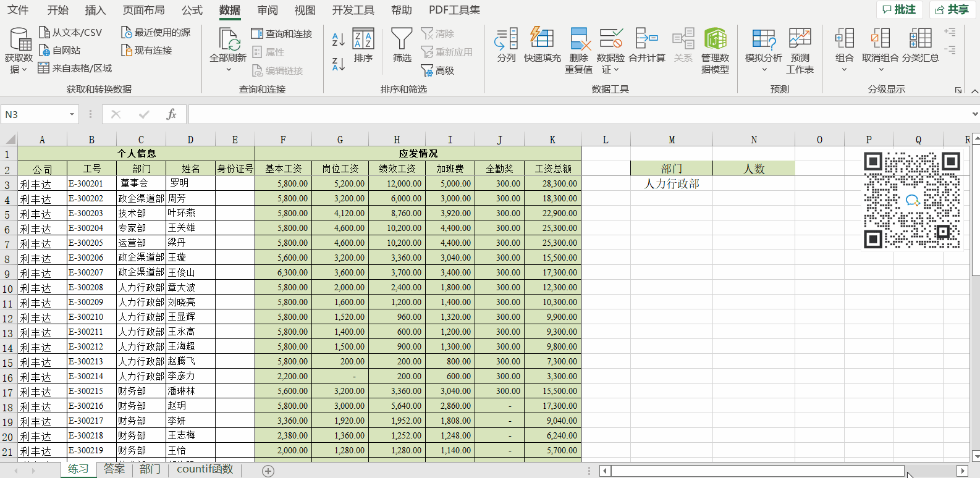The image size is (980, 478).
Task: Expand the 全部刷新 dropdown arrow
Action: 228,70
